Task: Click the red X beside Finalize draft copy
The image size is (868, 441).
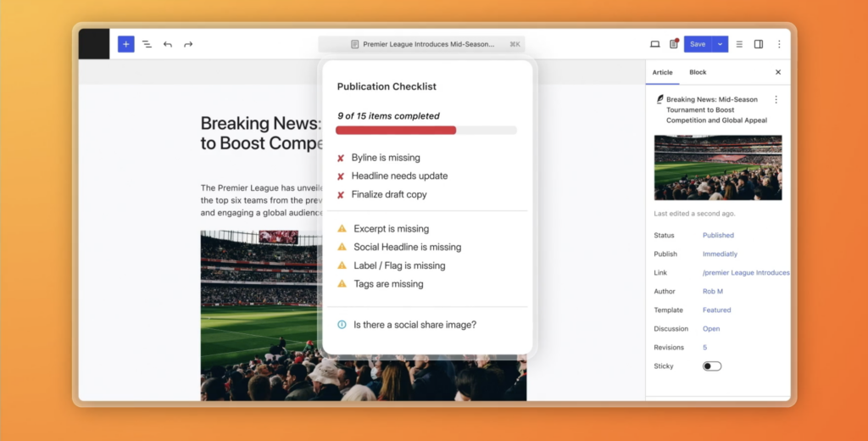Action: [x=341, y=195]
